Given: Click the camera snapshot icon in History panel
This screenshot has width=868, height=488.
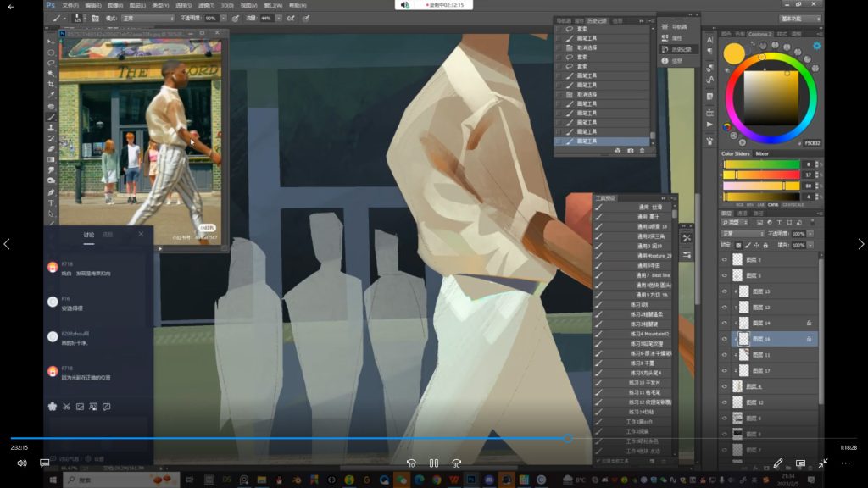Looking at the screenshot, I should tap(630, 150).
